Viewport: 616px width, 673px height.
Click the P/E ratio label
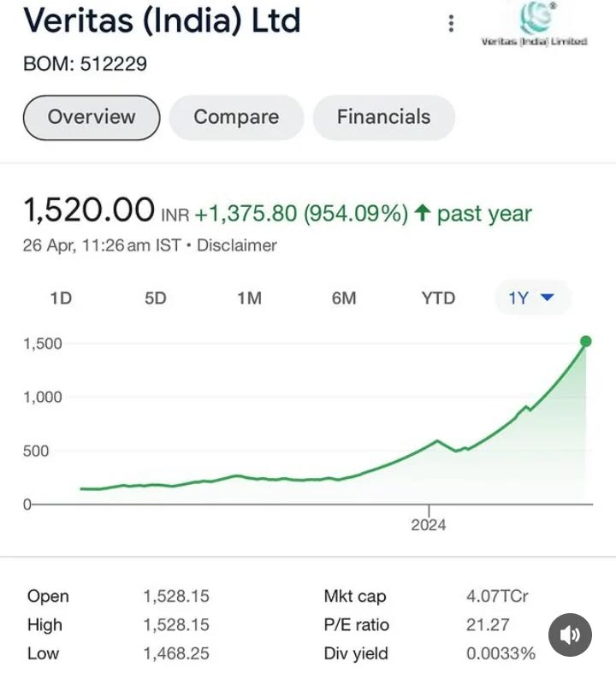[356, 625]
